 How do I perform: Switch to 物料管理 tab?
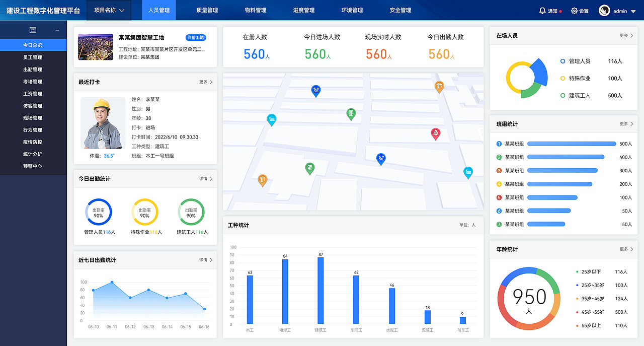click(256, 10)
